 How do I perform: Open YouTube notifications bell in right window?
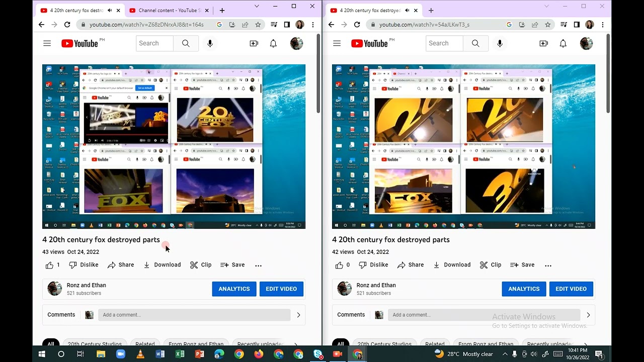[563, 44]
